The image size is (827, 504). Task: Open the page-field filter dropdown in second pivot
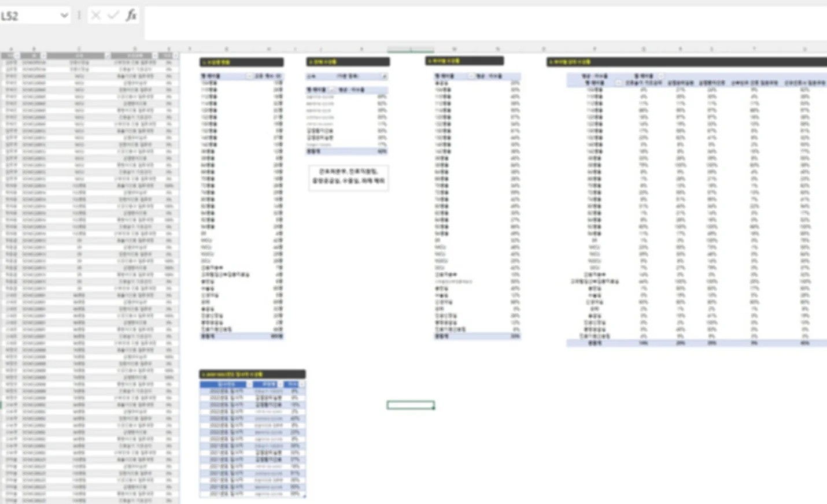(x=384, y=76)
